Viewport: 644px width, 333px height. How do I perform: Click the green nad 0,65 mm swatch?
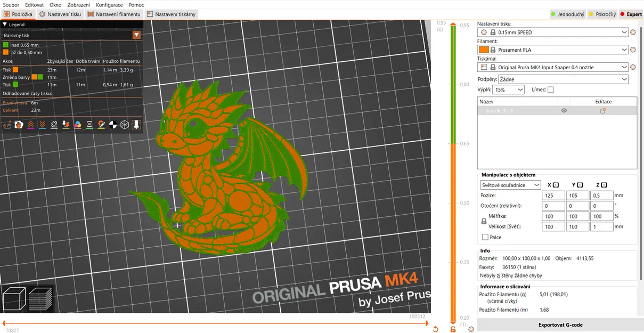coord(6,45)
